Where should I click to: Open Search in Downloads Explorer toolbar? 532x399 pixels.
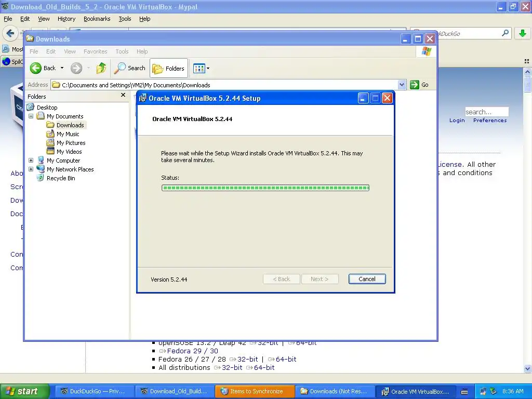click(129, 68)
